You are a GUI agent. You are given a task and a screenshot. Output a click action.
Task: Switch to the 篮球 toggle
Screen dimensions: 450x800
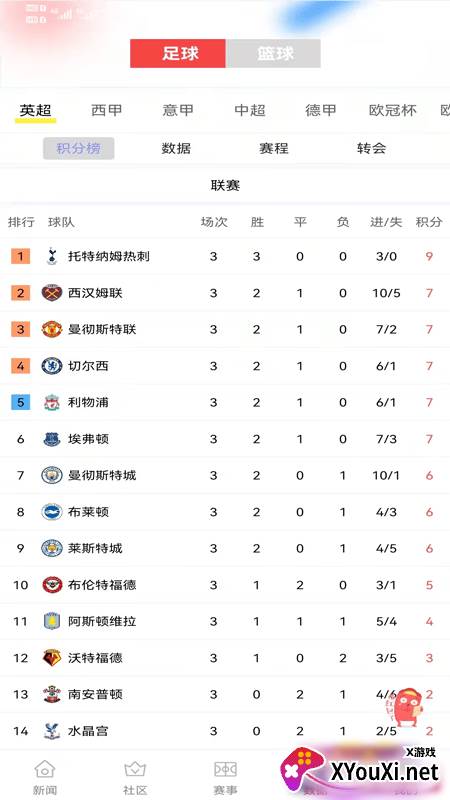[273, 54]
